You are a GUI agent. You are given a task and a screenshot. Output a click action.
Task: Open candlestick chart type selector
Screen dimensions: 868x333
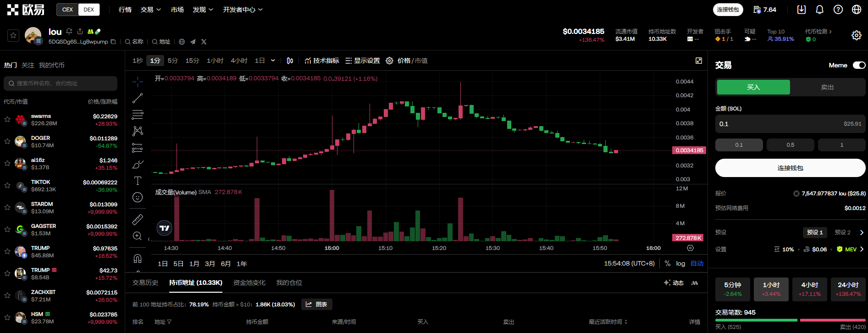290,61
